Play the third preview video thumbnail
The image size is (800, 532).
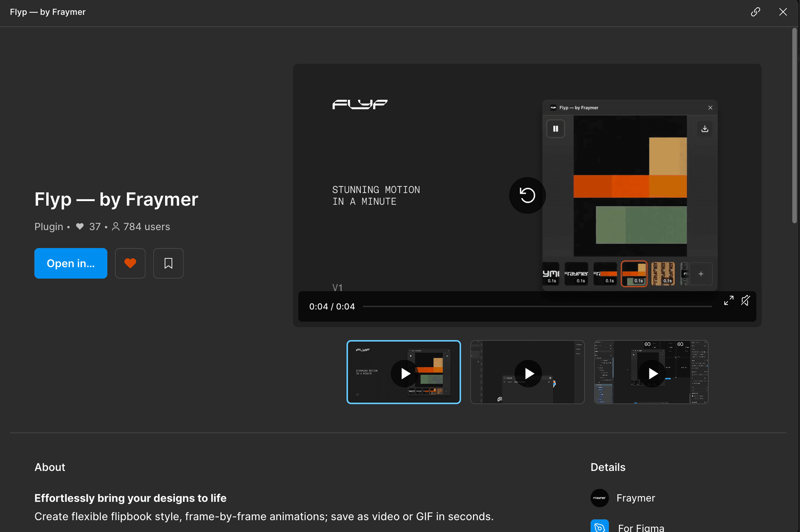pos(651,372)
